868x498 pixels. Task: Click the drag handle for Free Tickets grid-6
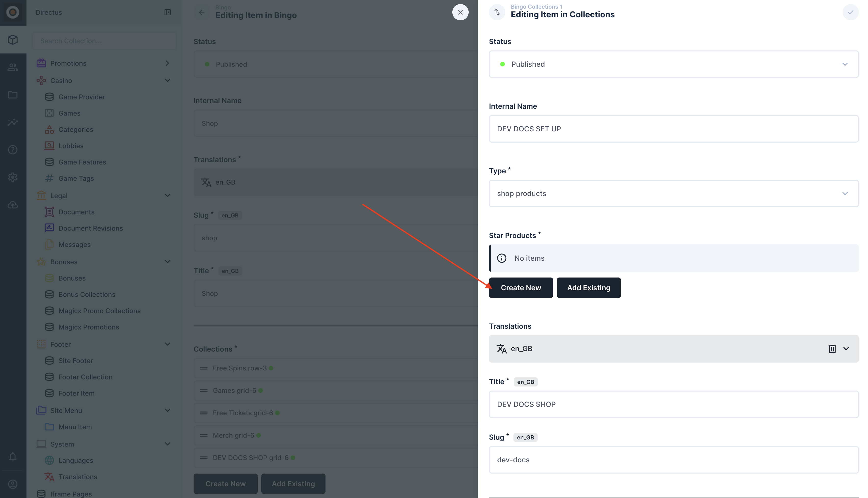[x=204, y=413]
